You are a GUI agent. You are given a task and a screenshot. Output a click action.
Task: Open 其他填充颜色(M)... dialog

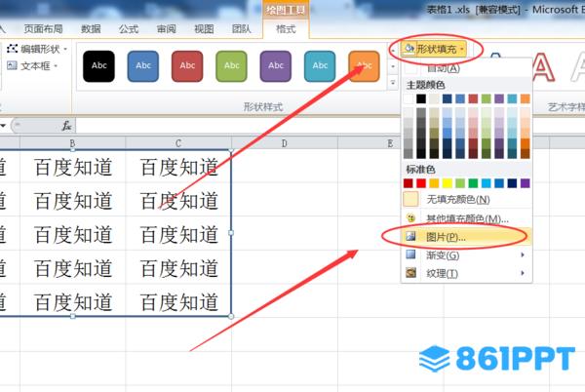pyautogui.click(x=466, y=218)
